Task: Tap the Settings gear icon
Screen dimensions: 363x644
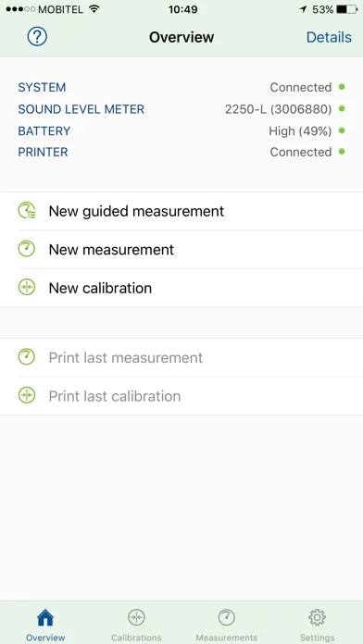Action: (x=317, y=617)
